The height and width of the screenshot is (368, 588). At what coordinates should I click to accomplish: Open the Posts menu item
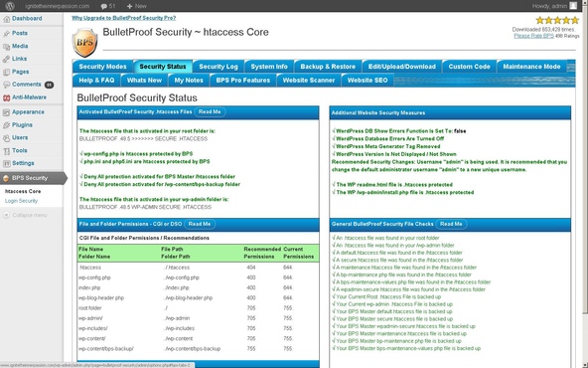tap(20, 33)
